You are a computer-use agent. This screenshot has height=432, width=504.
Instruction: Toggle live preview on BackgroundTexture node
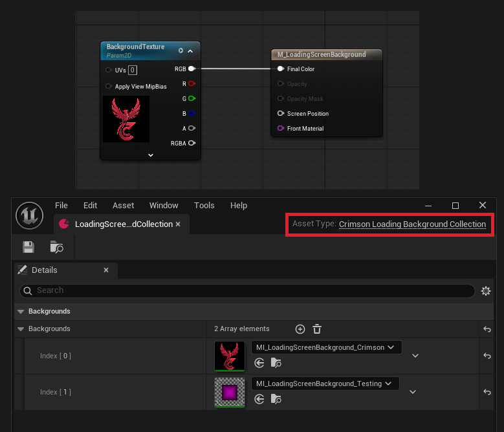(x=181, y=50)
